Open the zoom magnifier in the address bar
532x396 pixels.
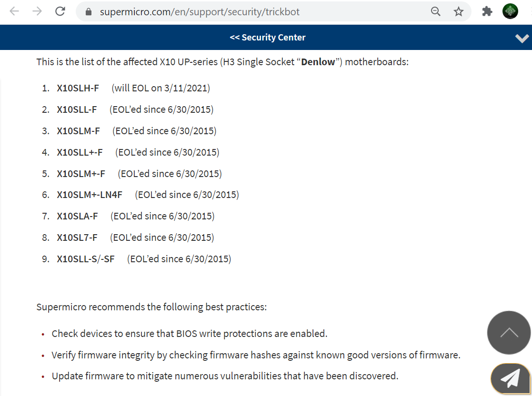[x=436, y=11]
